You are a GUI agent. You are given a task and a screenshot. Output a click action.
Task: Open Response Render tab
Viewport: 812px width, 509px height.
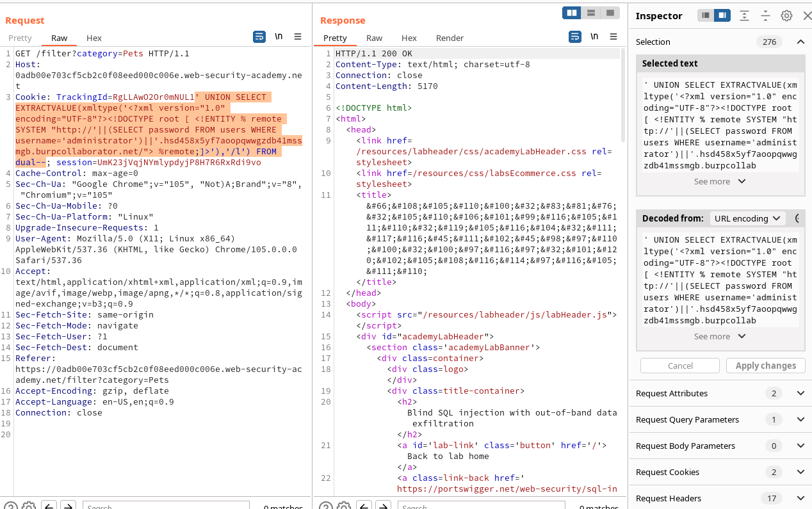pos(450,38)
